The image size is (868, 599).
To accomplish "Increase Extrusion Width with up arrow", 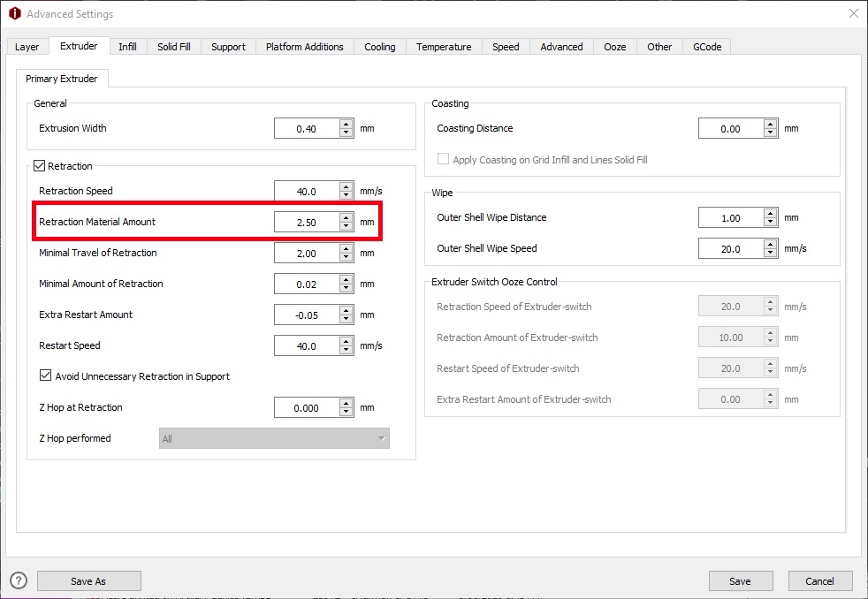I will point(346,124).
